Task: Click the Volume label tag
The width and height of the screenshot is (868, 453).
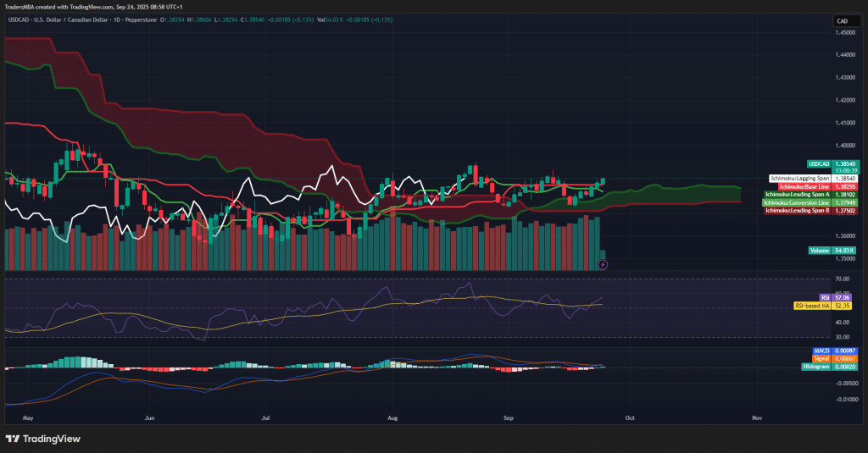Action: [x=819, y=251]
